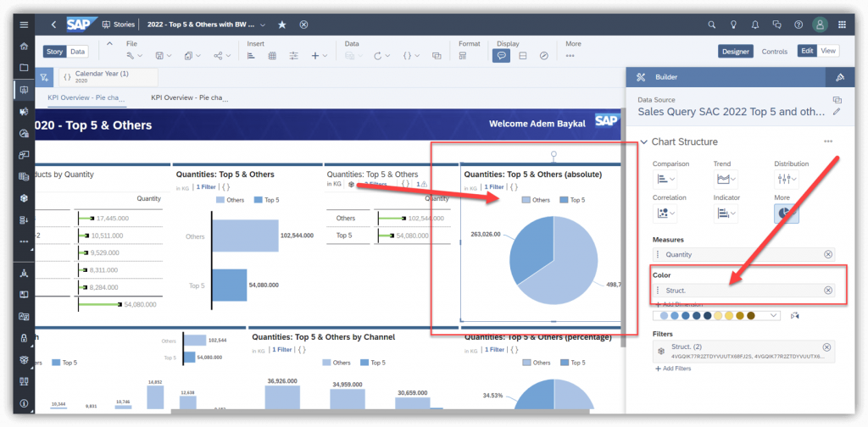The width and height of the screenshot is (868, 427).
Task: Switch to Story mode
Action: coord(54,52)
